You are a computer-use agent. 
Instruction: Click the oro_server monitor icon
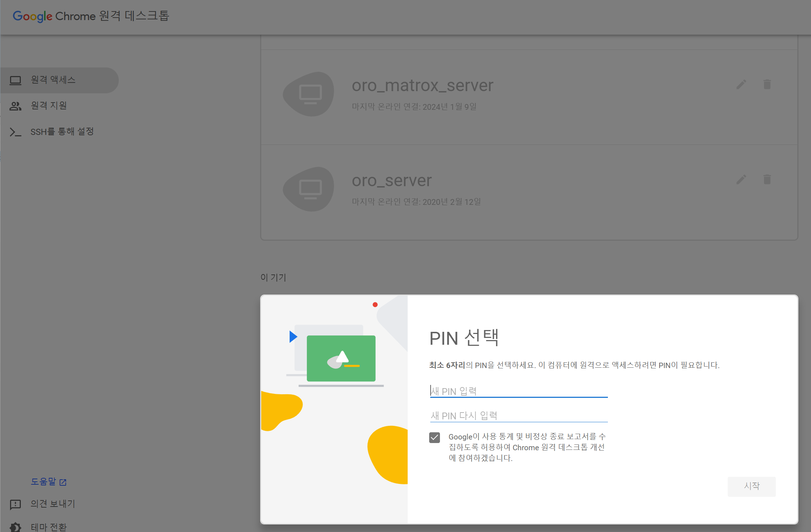coord(309,189)
